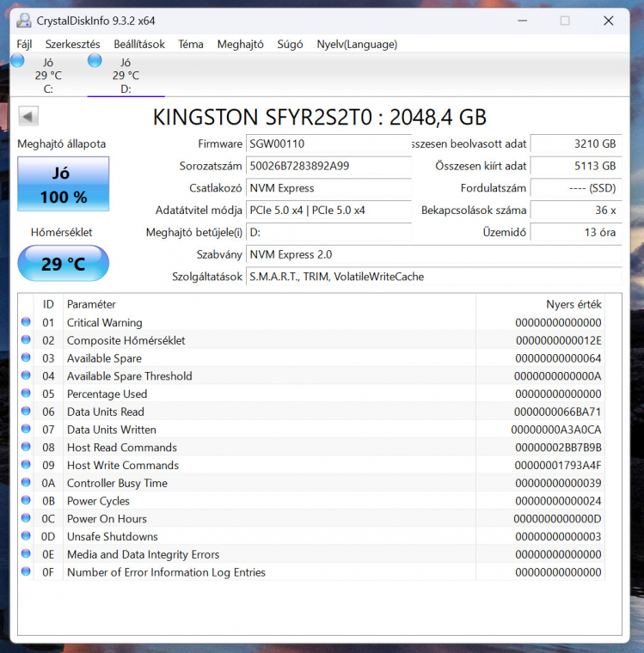Click the CrystalDiskInfo app icon in title bar

click(x=24, y=21)
